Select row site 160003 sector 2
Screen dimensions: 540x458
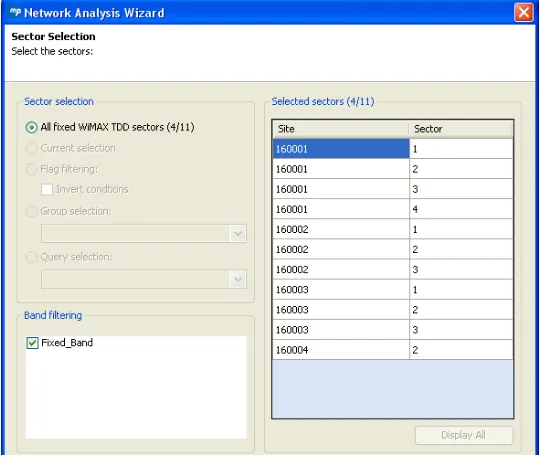click(x=393, y=310)
